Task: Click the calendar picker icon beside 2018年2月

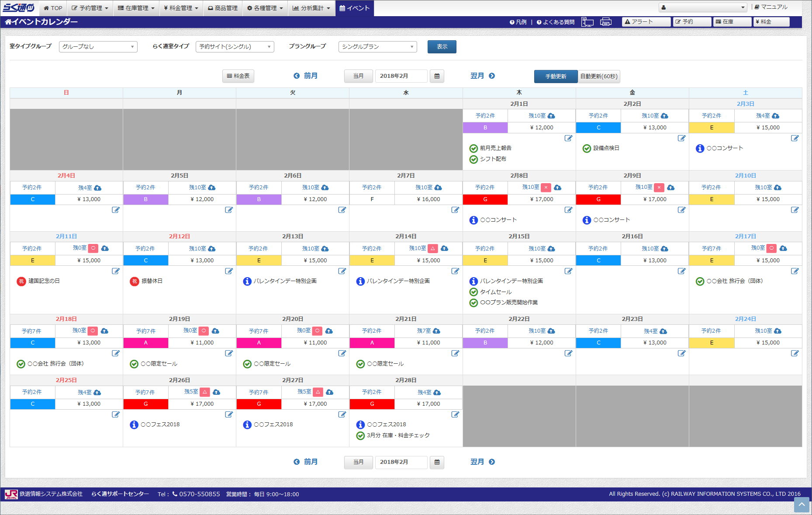Action: (437, 76)
